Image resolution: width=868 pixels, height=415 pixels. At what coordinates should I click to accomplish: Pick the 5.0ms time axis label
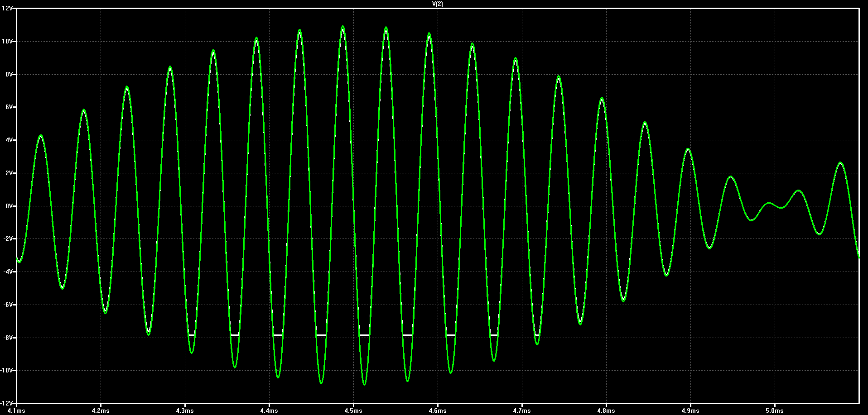[775, 411]
